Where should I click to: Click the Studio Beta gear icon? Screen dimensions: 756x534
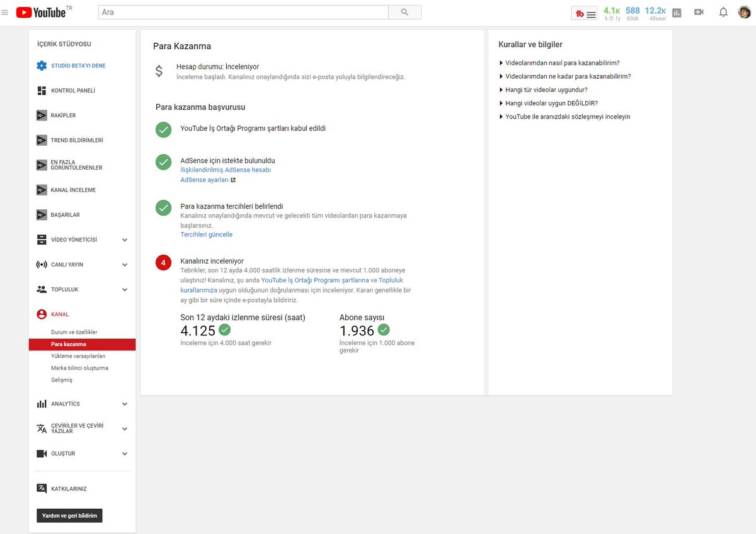[x=42, y=66]
